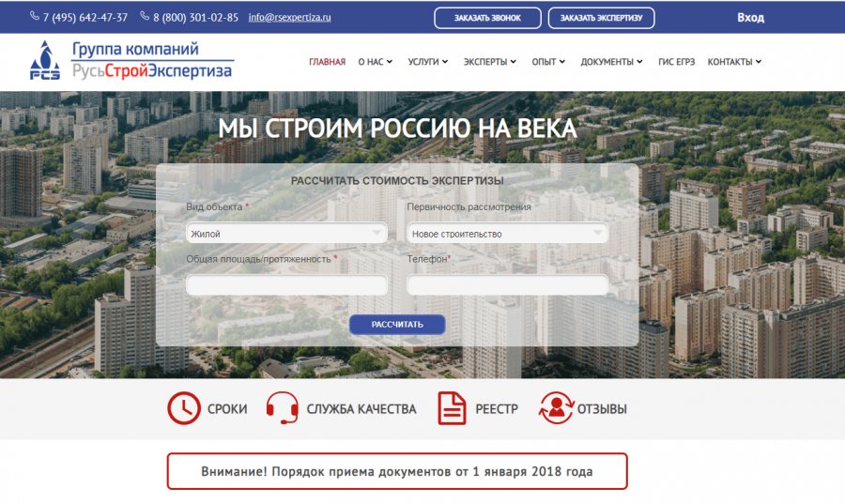This screenshot has height=504, width=845.
Task: Open the КОНТАКТЫ menu item
Action: [730, 62]
